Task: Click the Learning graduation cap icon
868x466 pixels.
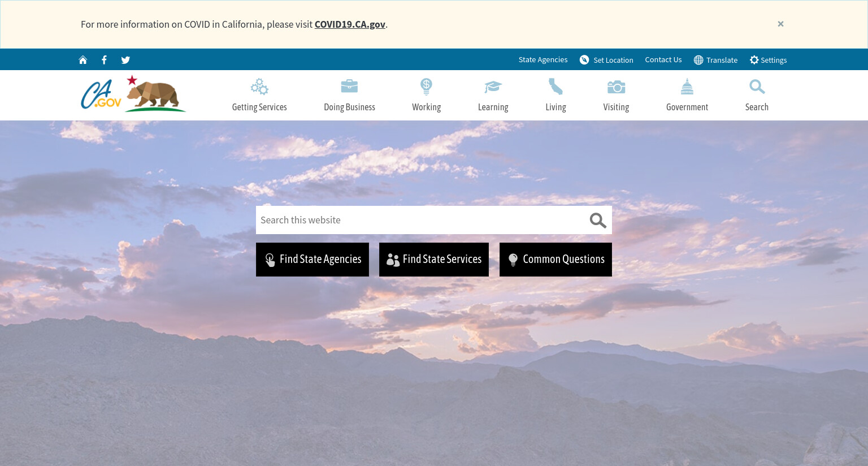Action: tap(493, 87)
